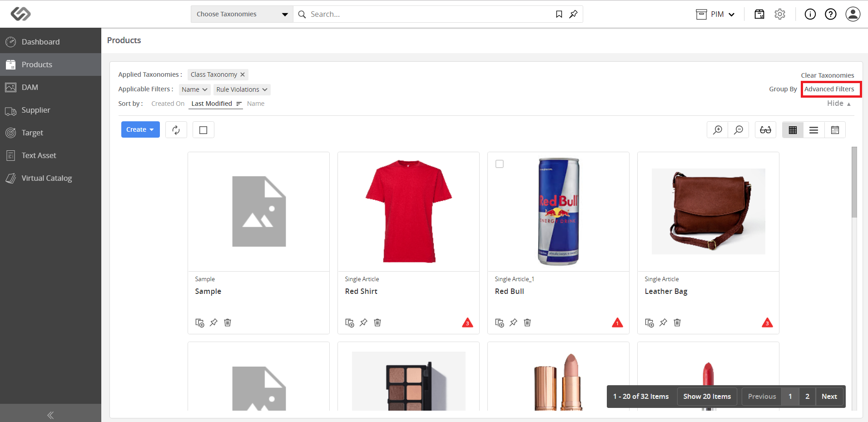Viewport: 868px width, 422px height.
Task: Click the Contentserv logo icon
Action: [20, 14]
